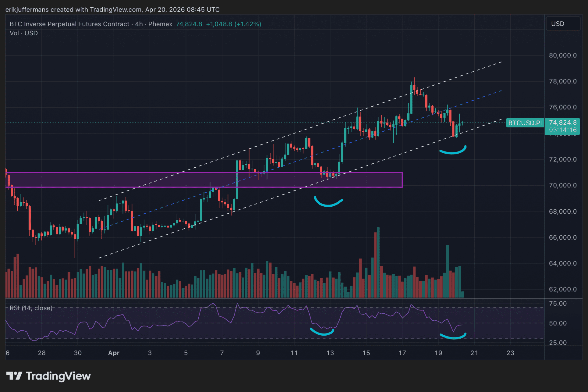The image size is (588, 392).
Task: Click the TradingView logo icon
Action: coord(14,376)
